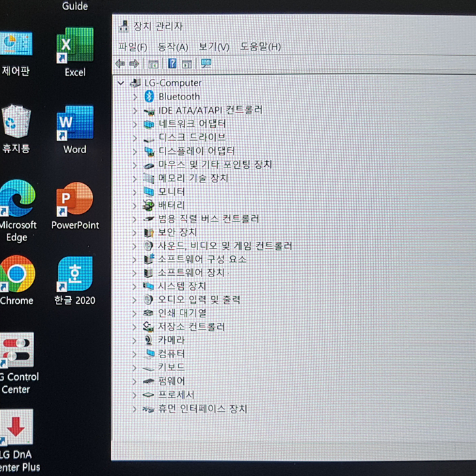Click the Bluetooth device category icon
The height and width of the screenshot is (476, 476).
click(149, 97)
